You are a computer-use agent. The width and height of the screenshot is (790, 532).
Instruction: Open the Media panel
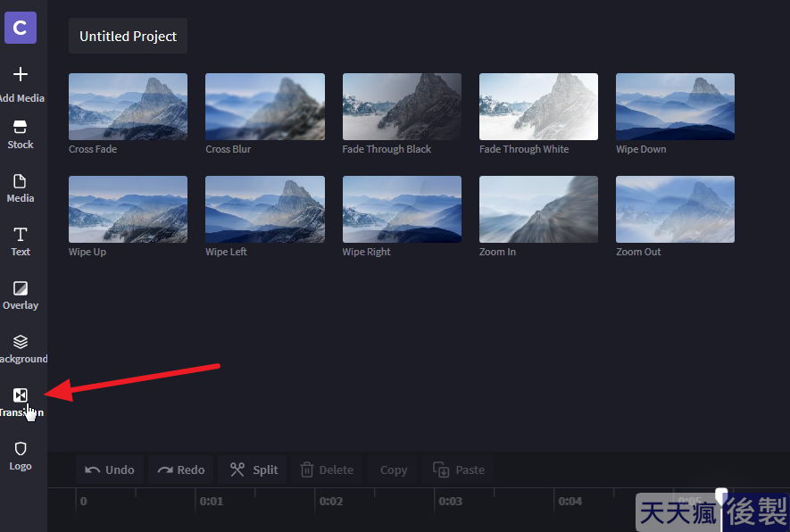pos(21,188)
